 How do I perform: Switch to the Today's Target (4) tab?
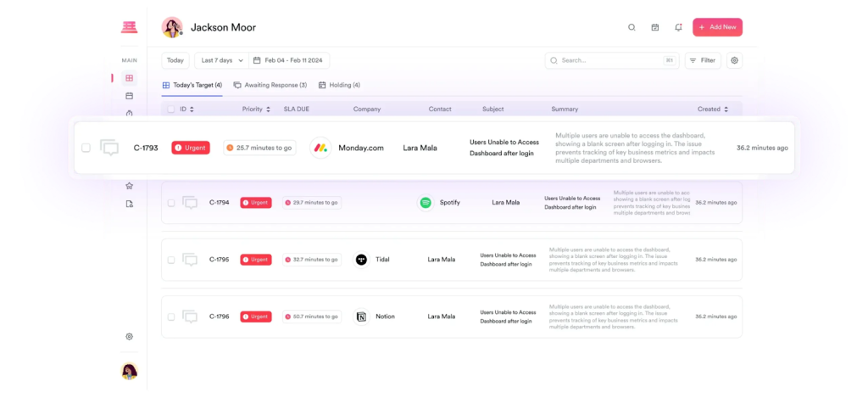coord(192,86)
